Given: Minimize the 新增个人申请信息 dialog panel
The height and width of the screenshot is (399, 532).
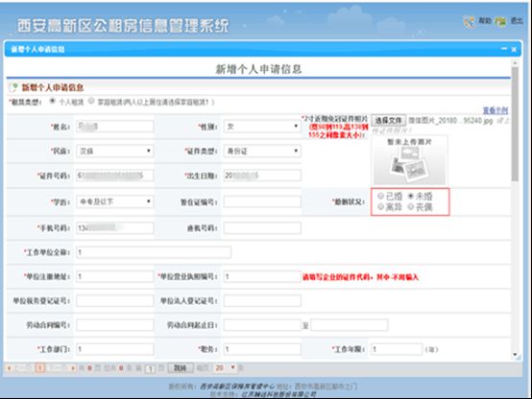Looking at the screenshot, I should 504,49.
